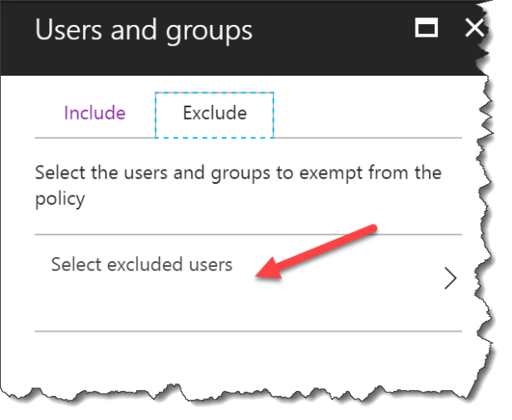
Task: Click the purple Include label
Action: pyautogui.click(x=95, y=113)
